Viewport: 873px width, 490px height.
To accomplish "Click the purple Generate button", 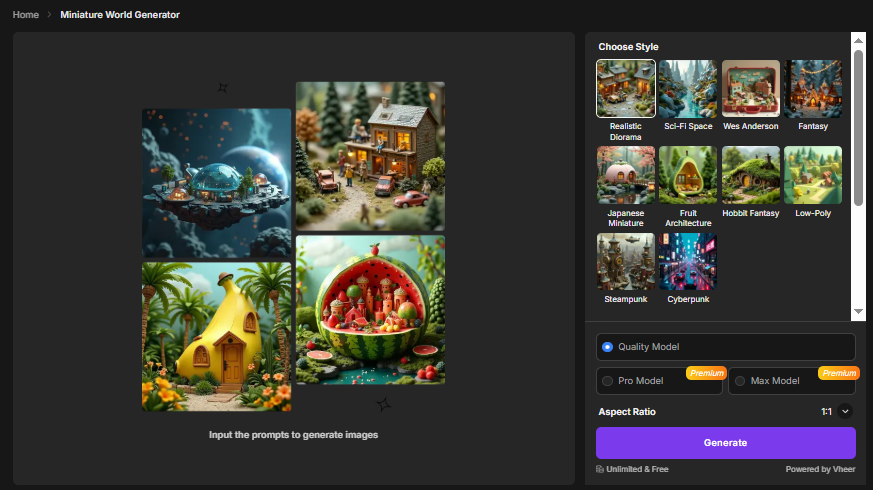I will (725, 443).
